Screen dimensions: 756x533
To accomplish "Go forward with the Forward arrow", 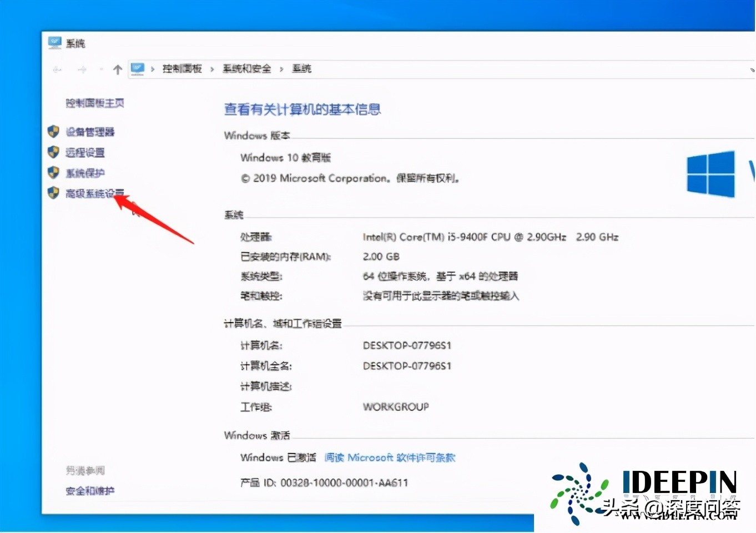I will tap(82, 69).
